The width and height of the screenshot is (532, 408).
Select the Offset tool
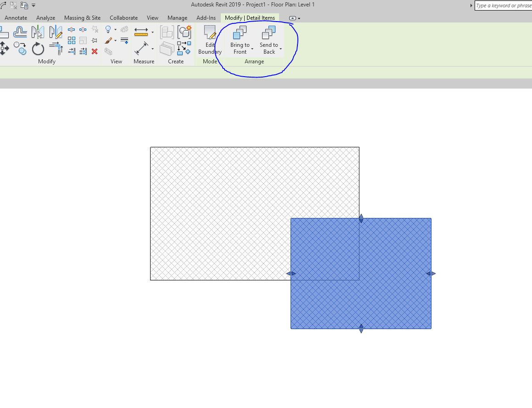tap(20, 32)
